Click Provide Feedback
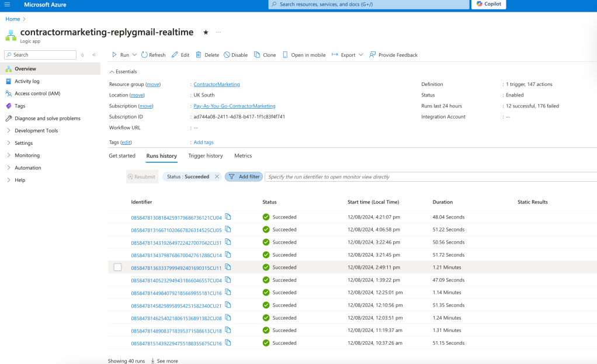 [x=393, y=55]
